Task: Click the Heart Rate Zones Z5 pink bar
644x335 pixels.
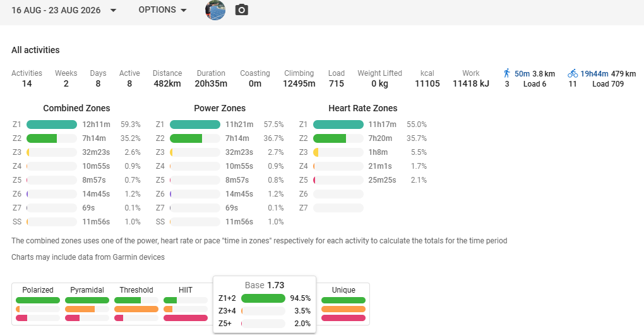Action: pos(314,180)
